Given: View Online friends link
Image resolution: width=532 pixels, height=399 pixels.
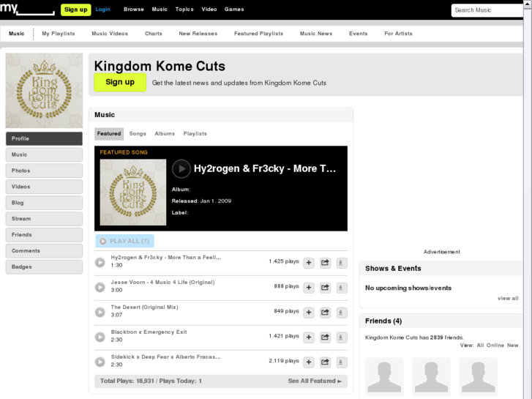Looking at the screenshot, I should [x=495, y=345].
